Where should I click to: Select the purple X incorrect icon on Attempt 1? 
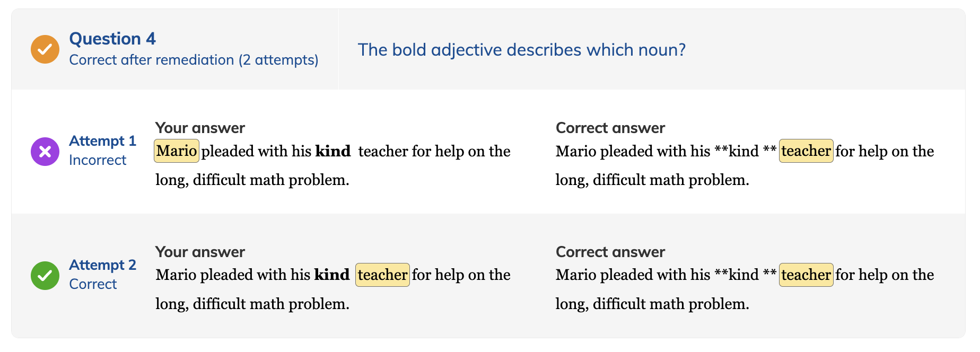coord(45,151)
